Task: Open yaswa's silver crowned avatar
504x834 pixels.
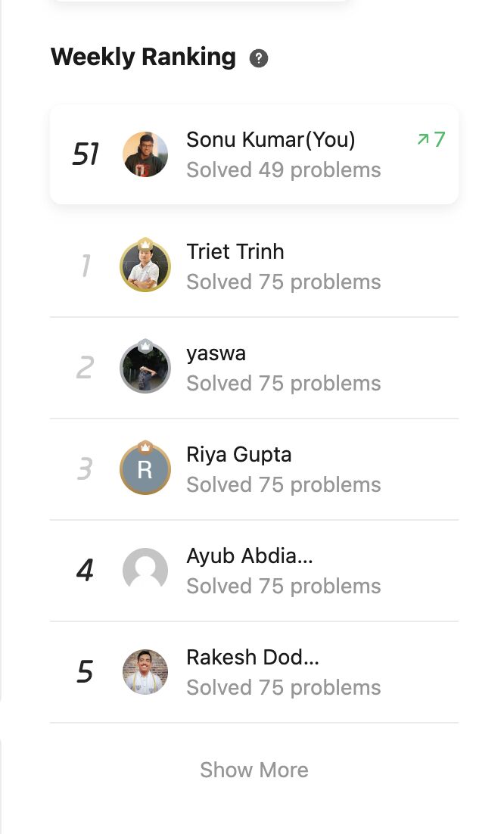Action: coord(145,366)
